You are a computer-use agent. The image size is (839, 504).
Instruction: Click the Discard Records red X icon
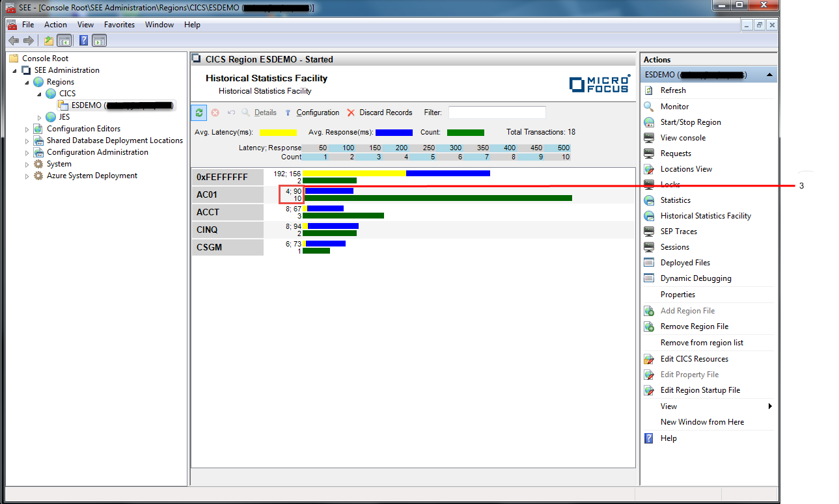coord(351,113)
